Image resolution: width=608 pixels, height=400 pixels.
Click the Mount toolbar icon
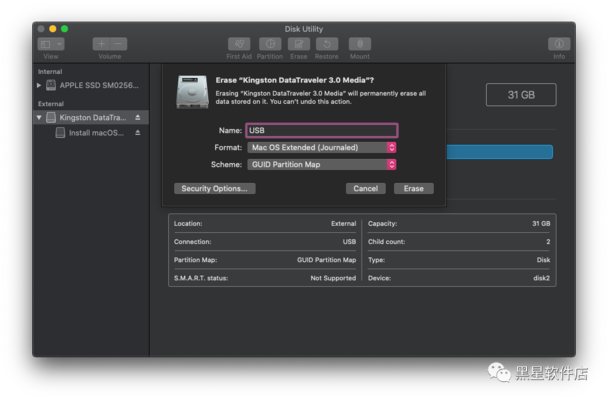360,44
